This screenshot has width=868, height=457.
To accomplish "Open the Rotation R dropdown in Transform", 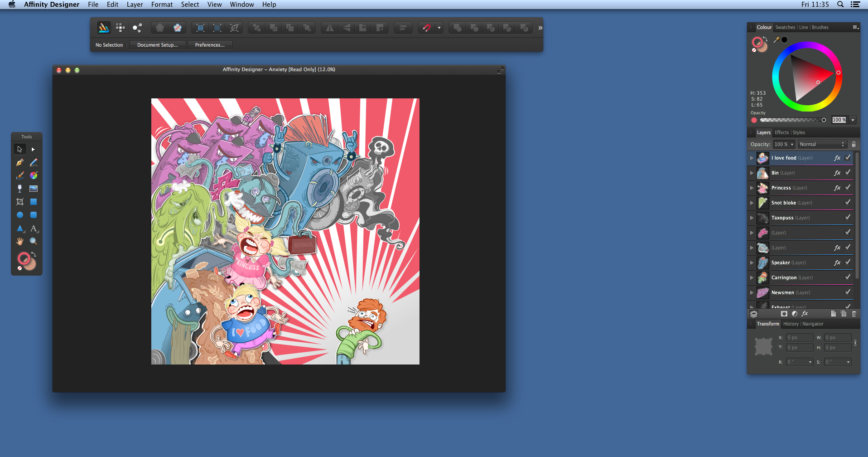I will point(800,362).
